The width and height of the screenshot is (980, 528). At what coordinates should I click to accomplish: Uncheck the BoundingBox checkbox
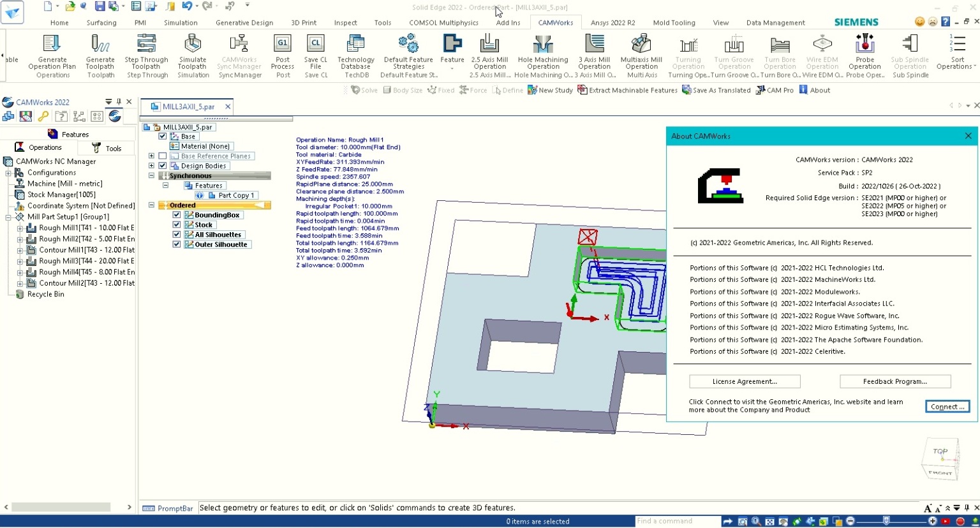tap(177, 215)
